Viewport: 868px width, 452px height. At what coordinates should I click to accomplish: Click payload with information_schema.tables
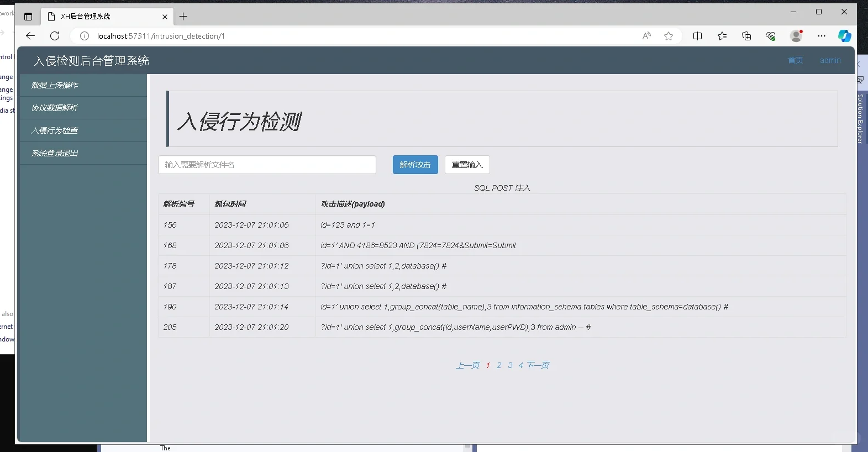click(x=524, y=307)
